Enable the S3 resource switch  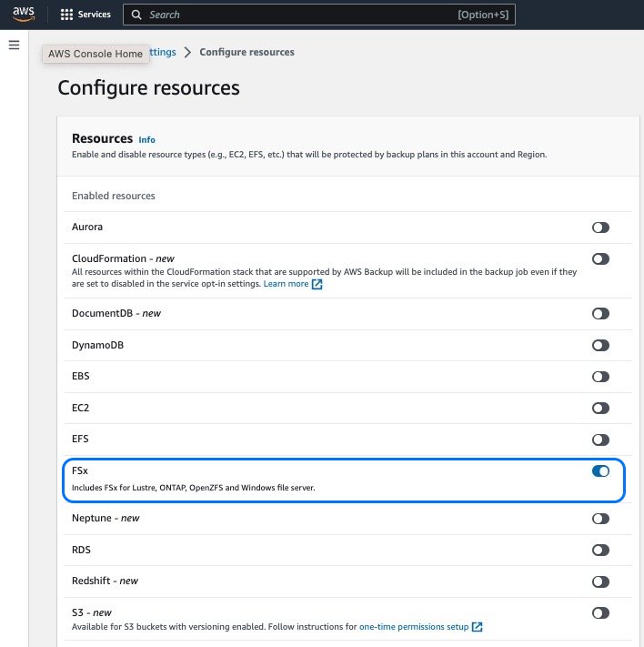click(600, 613)
